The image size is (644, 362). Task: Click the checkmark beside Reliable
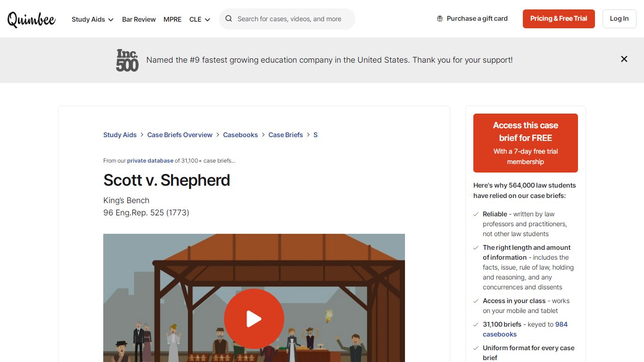pos(476,214)
